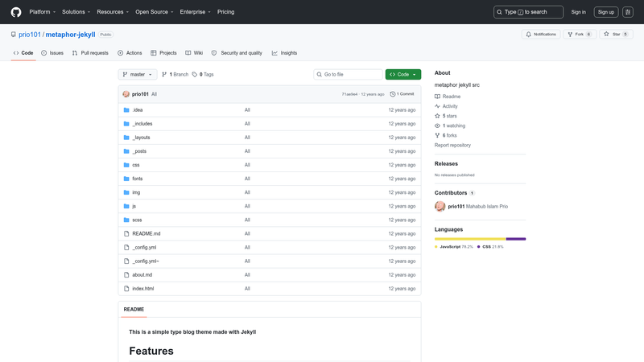Click the tag icon next to 0 Tags
The height and width of the screenshot is (362, 644).
coord(195,74)
